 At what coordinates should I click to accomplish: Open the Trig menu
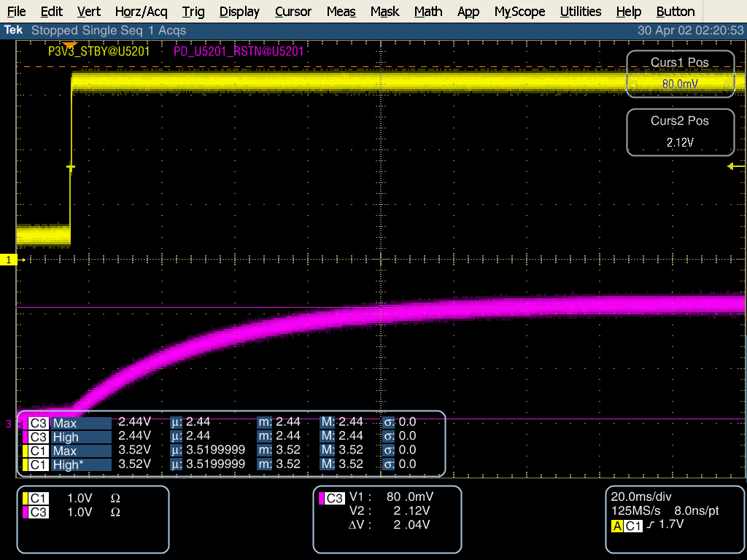tap(193, 12)
